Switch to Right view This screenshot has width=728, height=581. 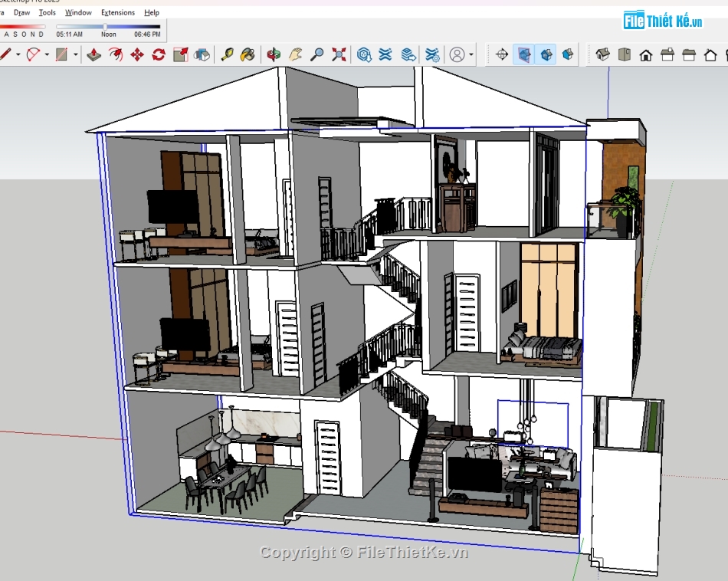tap(667, 55)
